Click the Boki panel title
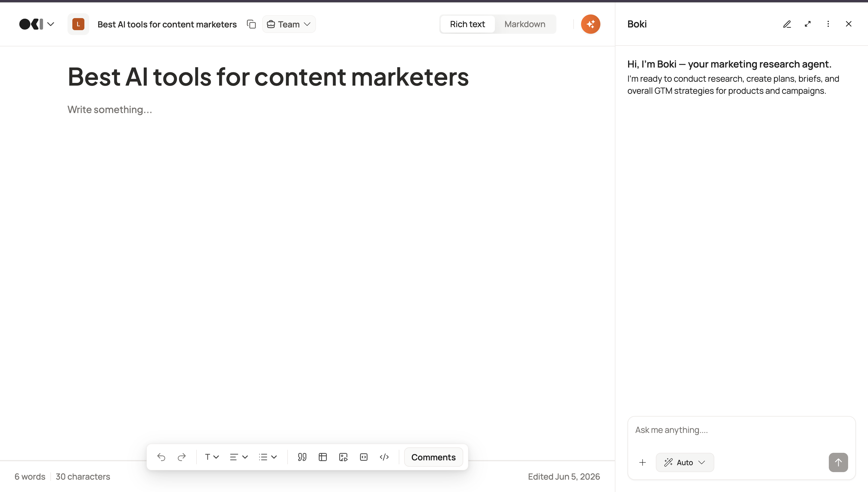This screenshot has width=868, height=492. pos(637,24)
